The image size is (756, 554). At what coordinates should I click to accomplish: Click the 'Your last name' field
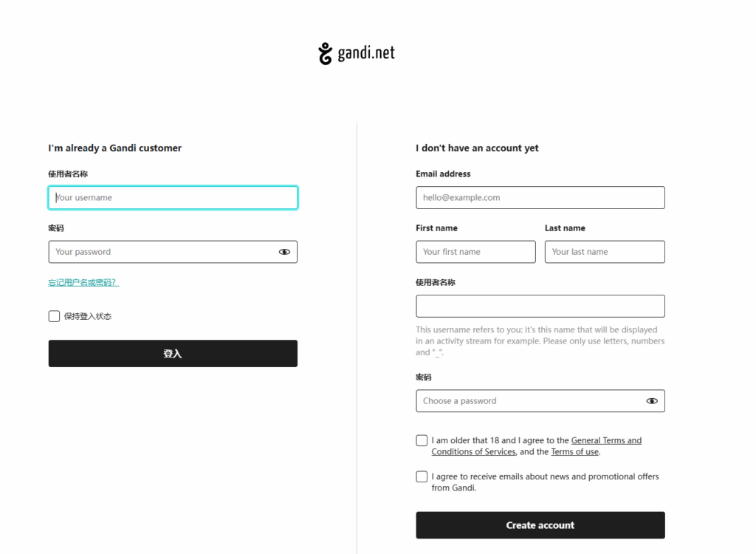[604, 252]
